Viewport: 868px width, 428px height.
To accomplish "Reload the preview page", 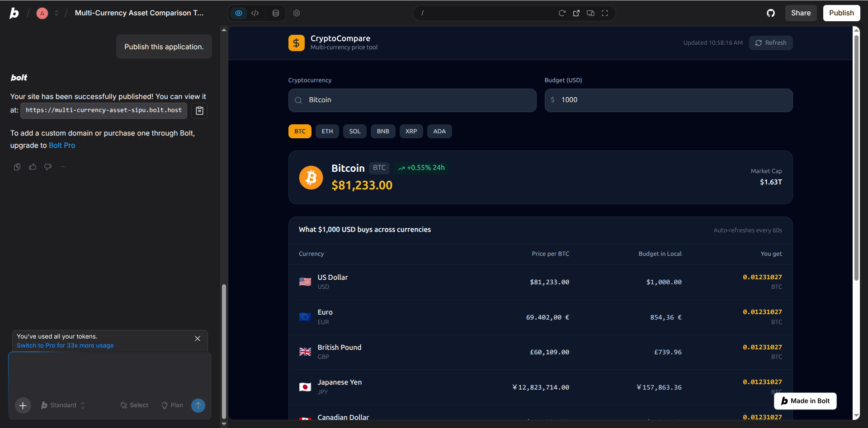I will coord(562,13).
